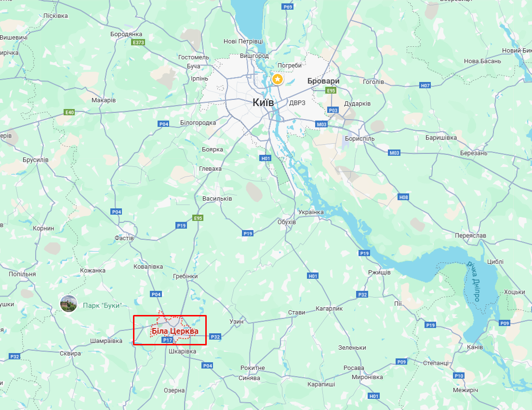532x410 pixels.
Task: Click the E40 highway shield
Action: click(69, 112)
